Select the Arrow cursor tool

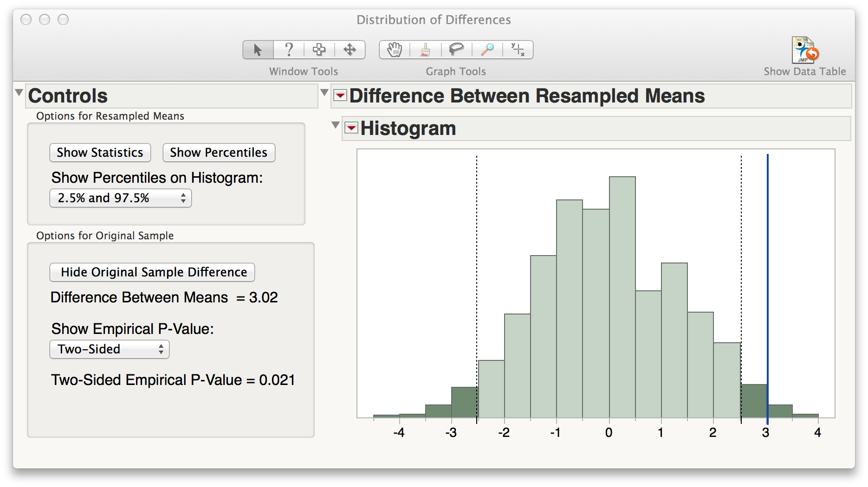[258, 50]
